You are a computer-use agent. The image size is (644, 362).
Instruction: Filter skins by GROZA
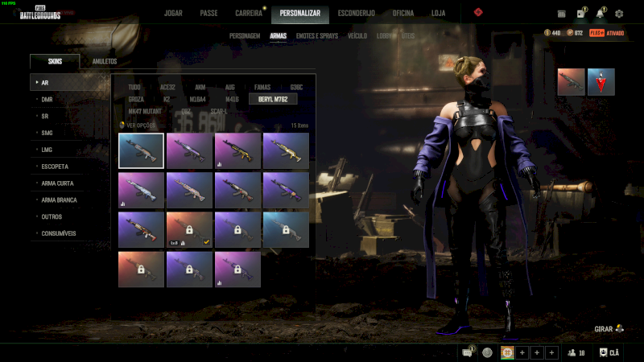(136, 99)
